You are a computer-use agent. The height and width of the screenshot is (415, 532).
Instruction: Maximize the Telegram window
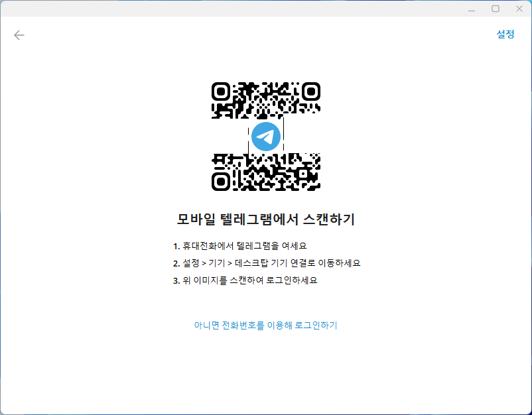click(496, 9)
